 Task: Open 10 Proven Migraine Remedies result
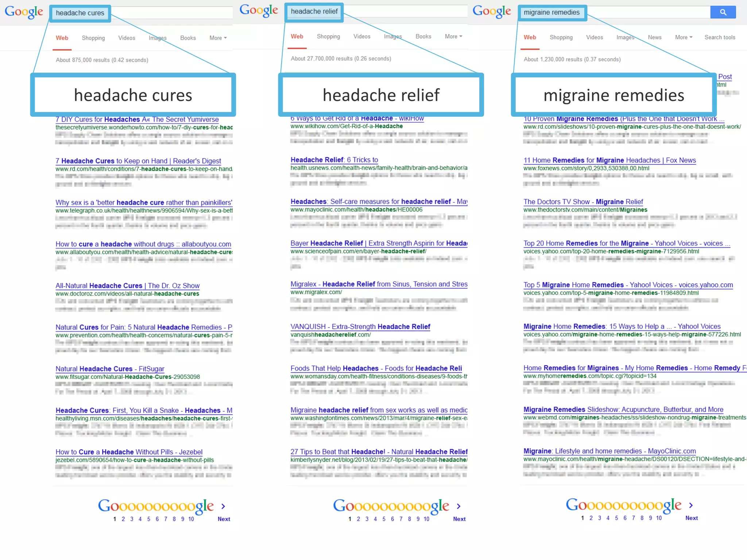click(624, 118)
